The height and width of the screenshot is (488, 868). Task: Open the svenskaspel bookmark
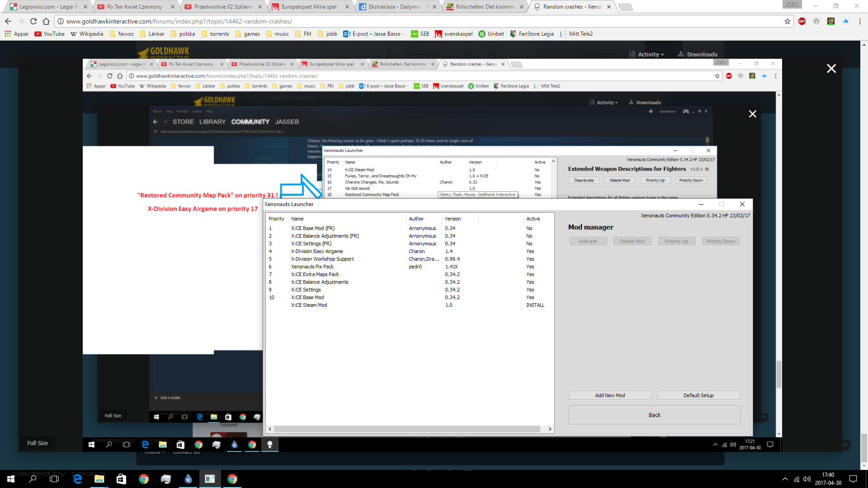[x=454, y=34]
